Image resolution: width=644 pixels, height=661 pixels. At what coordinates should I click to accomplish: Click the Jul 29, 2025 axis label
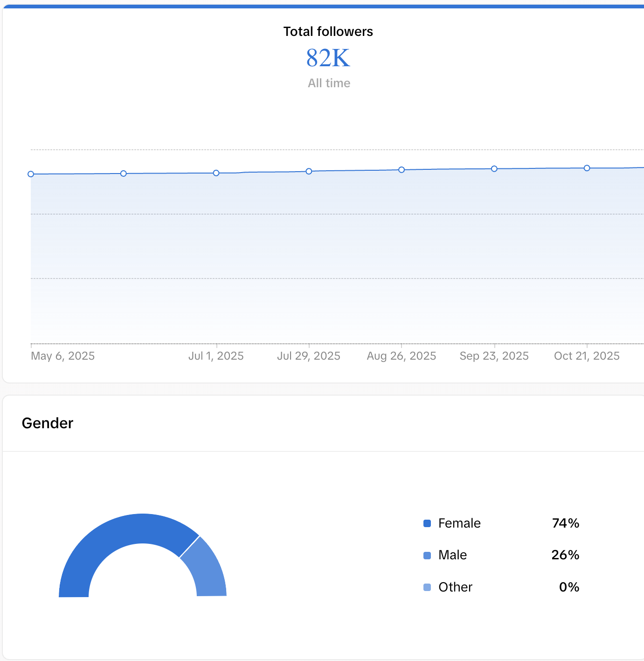pos(309,356)
